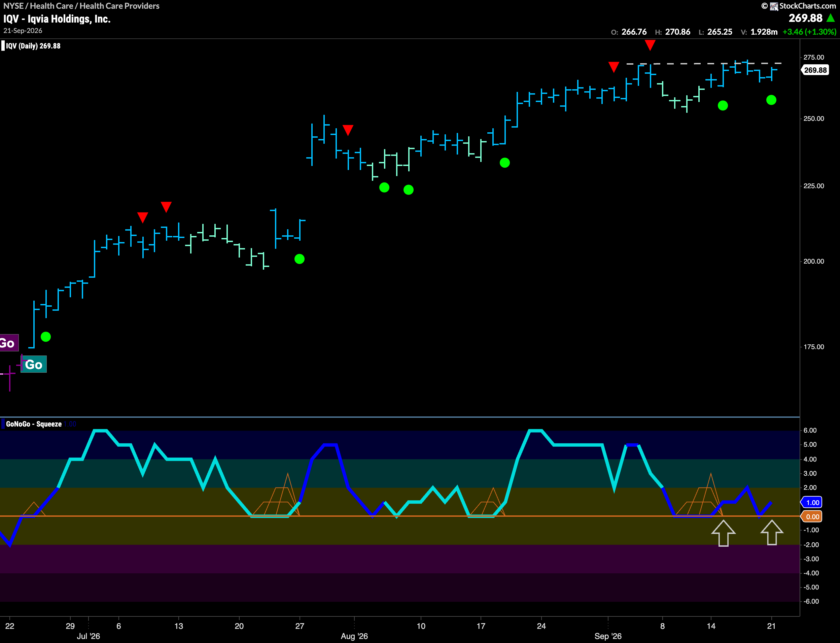Click the red triangle left of dashed resistance line
This screenshot has width=840, height=643.
(614, 67)
